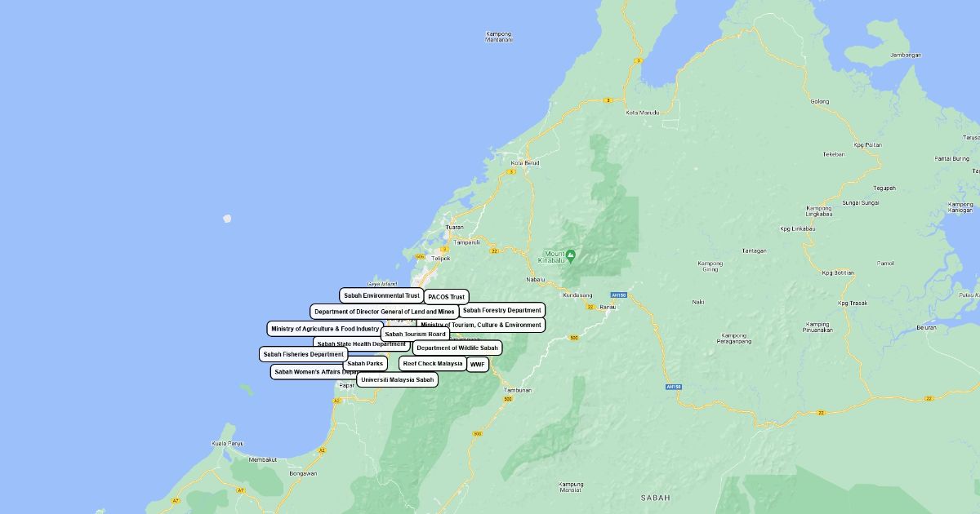Click the WWF marker label
The image size is (980, 514).
478,365
